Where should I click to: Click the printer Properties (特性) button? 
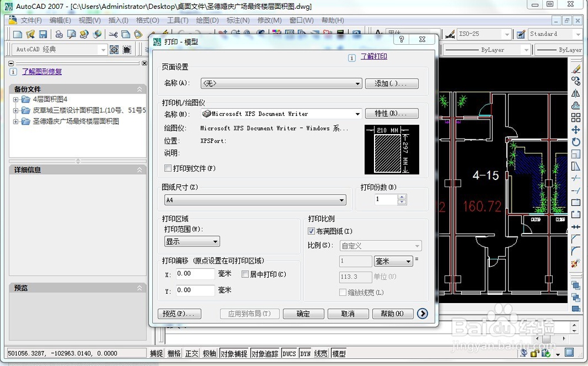[x=392, y=114]
